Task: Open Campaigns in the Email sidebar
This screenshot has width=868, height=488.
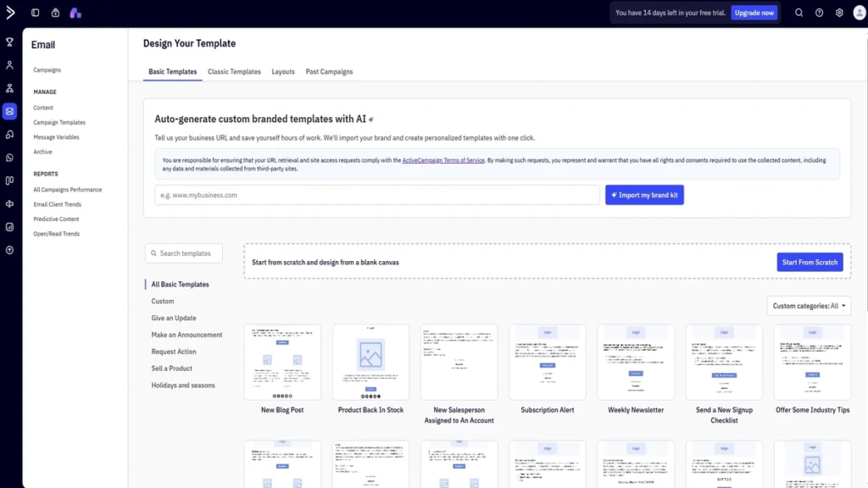Action: coord(47,70)
